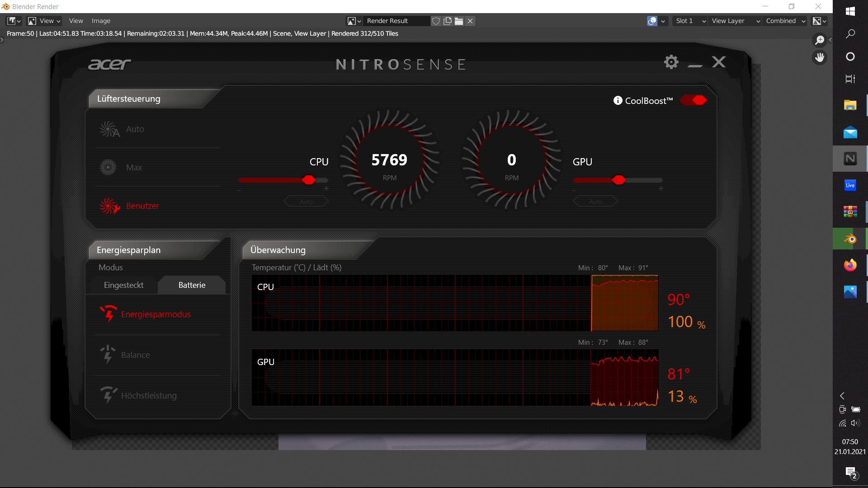Open the Combined pass dropdown

pos(785,21)
